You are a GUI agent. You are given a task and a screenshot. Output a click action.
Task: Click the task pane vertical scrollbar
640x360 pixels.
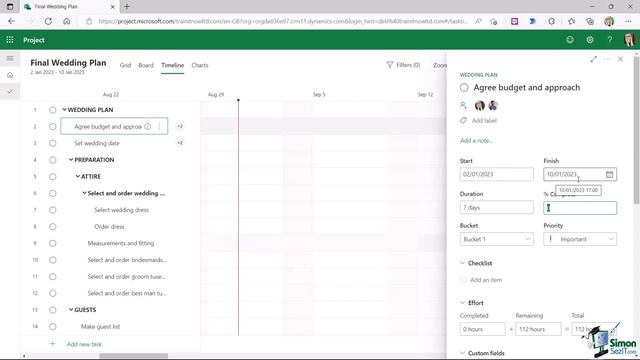coord(636,131)
